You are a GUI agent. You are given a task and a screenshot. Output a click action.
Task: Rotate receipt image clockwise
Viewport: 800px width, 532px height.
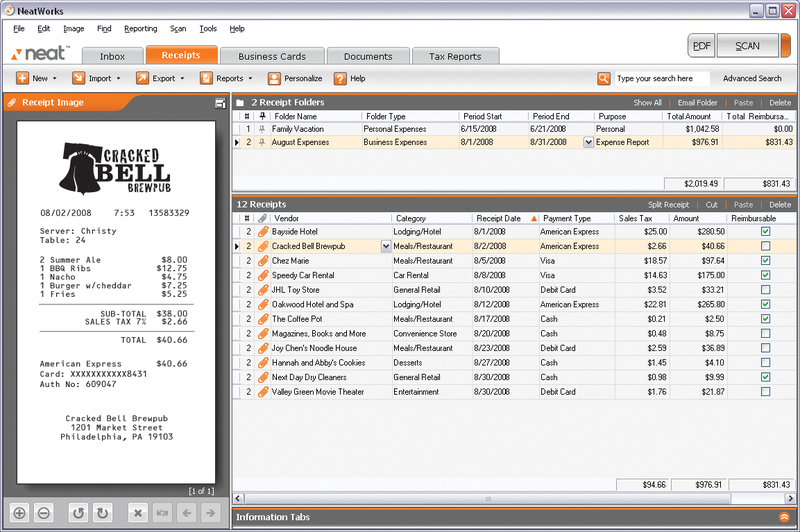[102, 513]
